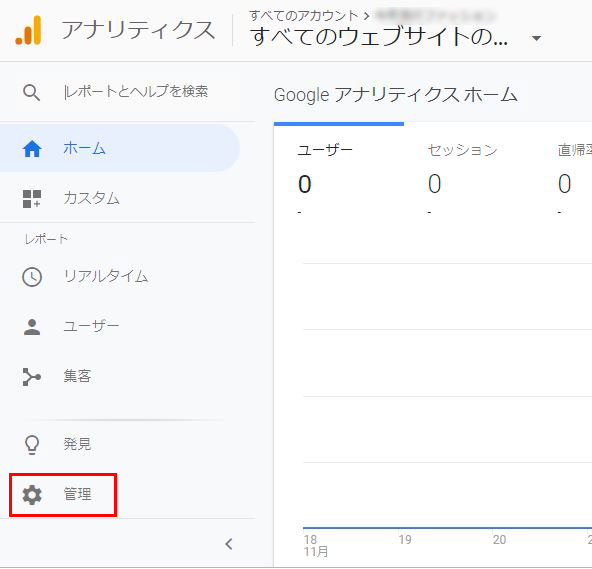This screenshot has height=569, width=592.
Task: Collapse the sidebar with the left chevron
Action: (x=229, y=544)
